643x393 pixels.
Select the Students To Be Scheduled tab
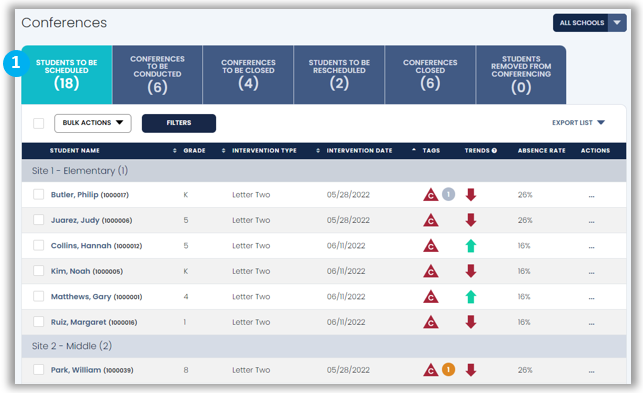click(66, 74)
